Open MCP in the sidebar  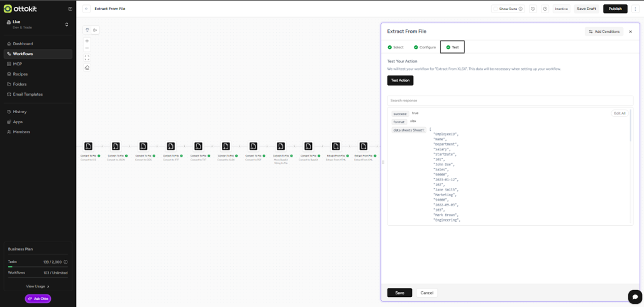[18, 64]
